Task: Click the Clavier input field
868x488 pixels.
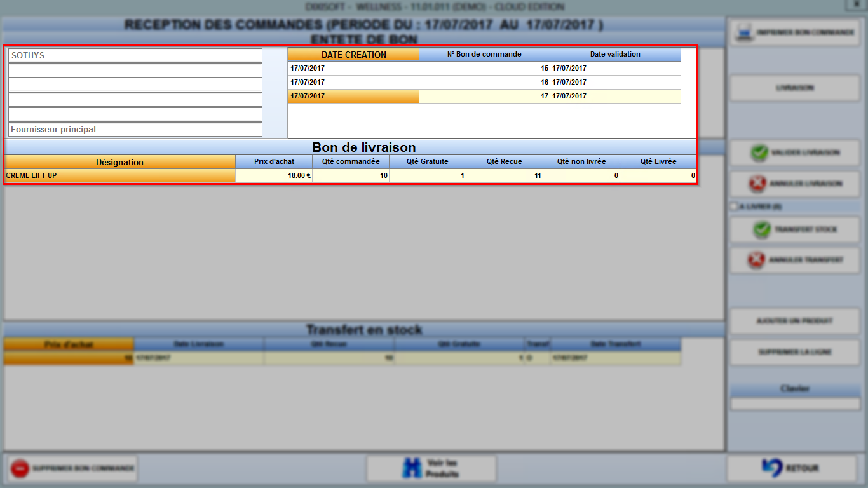Action: click(x=795, y=403)
